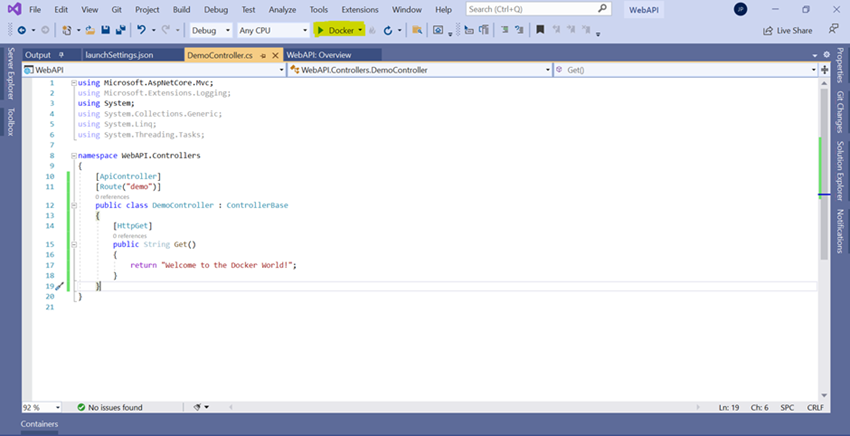Click the user account avatar icon
This screenshot has height=436, width=850.
pyautogui.click(x=739, y=9)
